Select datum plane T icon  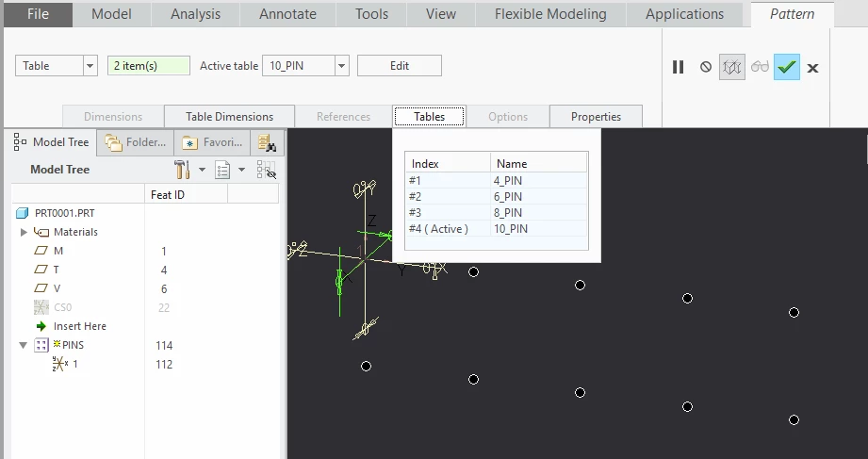point(41,270)
